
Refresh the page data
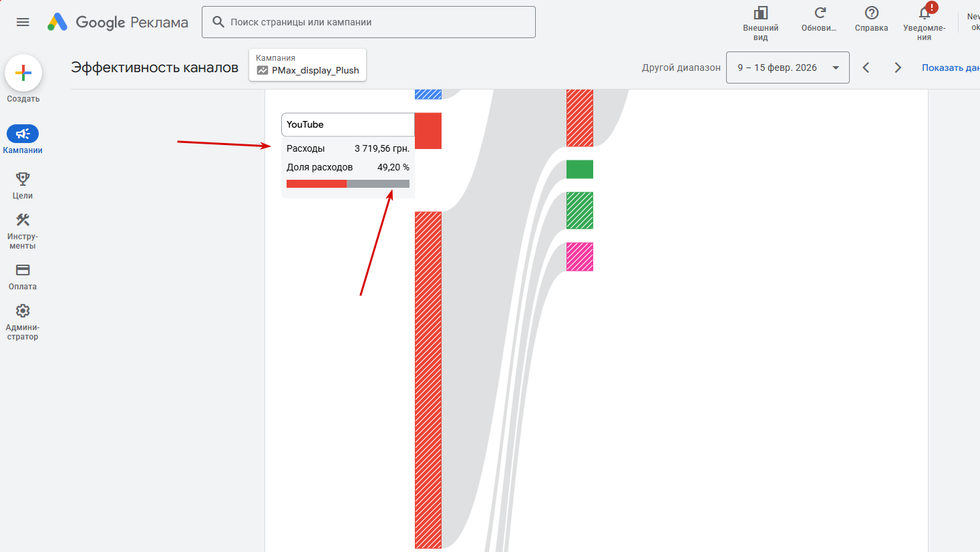(x=820, y=13)
